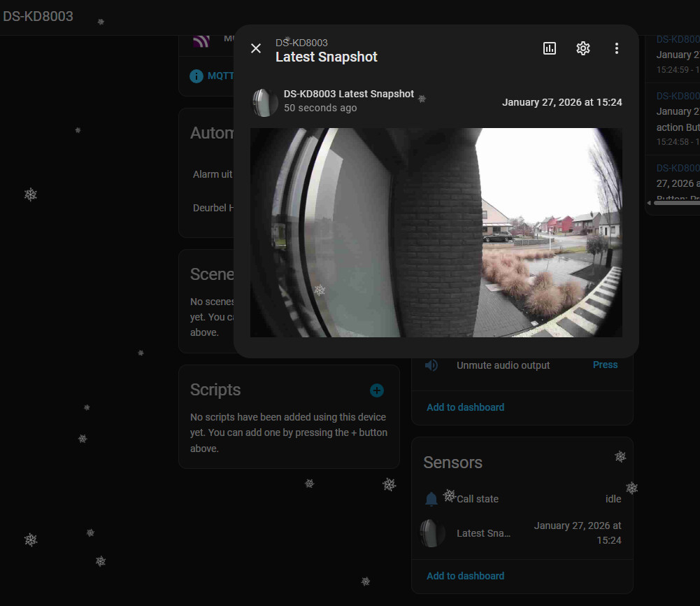Open the Call state sensor row
Image resolution: width=700 pixels, height=606 pixels.
pos(522,499)
